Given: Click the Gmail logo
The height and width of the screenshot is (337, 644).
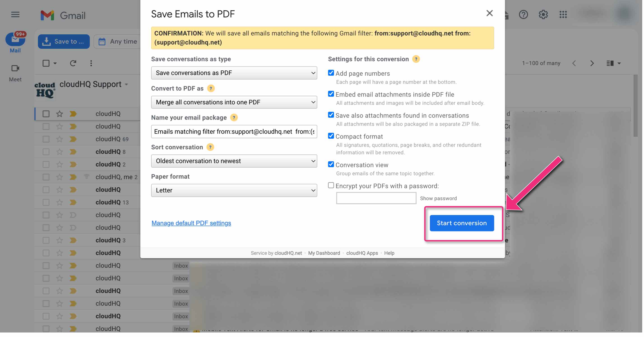Looking at the screenshot, I should (x=63, y=15).
